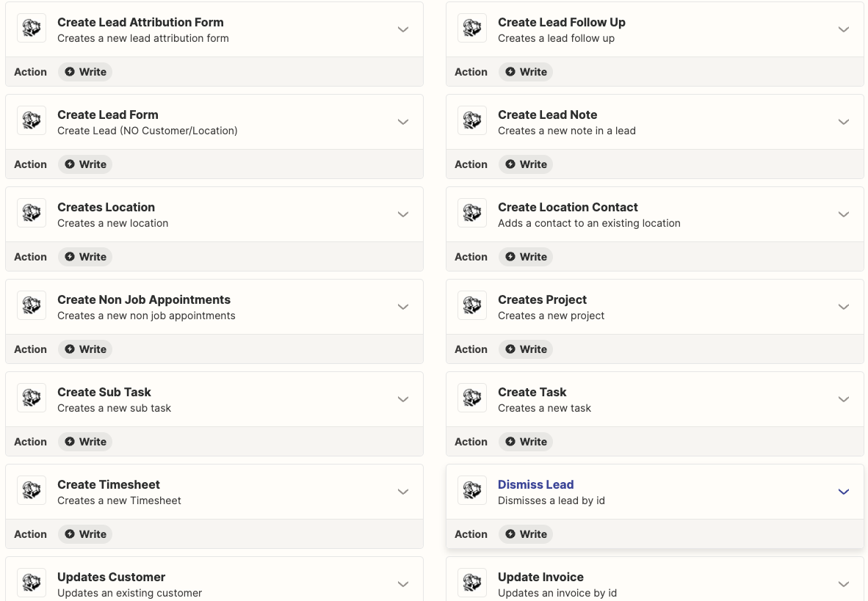Click the Create Sub Task title
868x601 pixels.
click(x=104, y=392)
